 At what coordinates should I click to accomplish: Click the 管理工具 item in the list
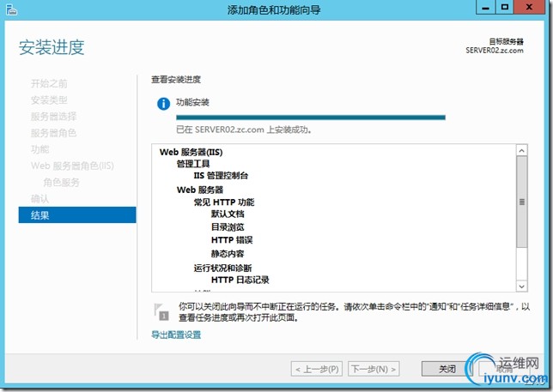click(193, 164)
